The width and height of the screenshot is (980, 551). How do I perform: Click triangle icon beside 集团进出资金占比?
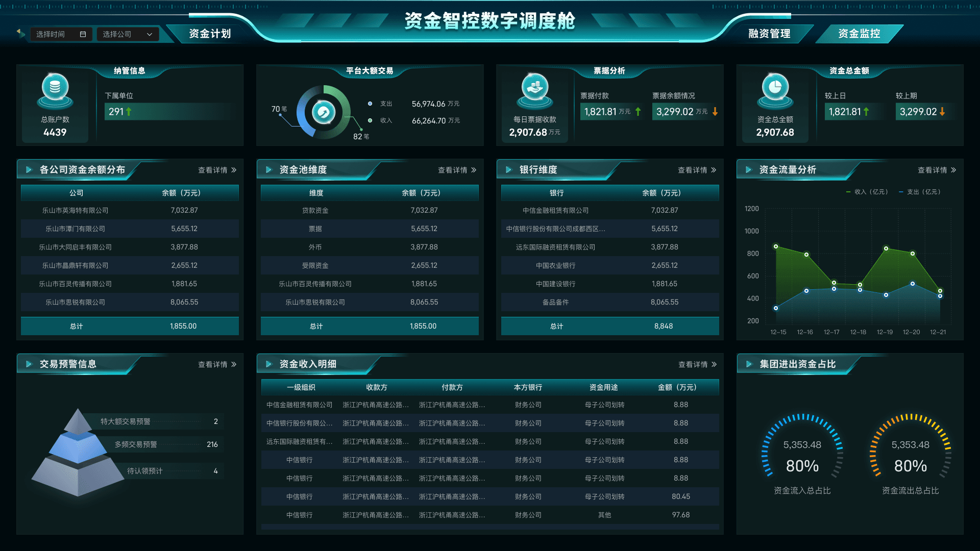pyautogui.click(x=749, y=364)
